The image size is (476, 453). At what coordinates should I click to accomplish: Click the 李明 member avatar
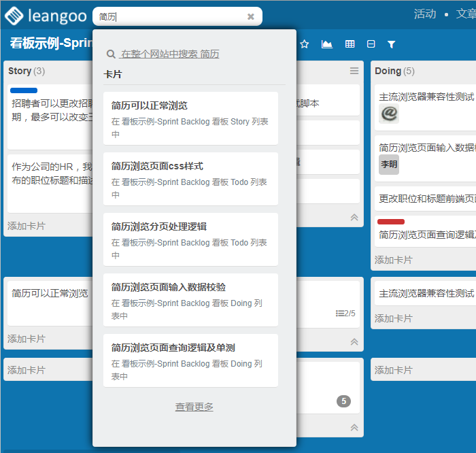pyautogui.click(x=388, y=164)
